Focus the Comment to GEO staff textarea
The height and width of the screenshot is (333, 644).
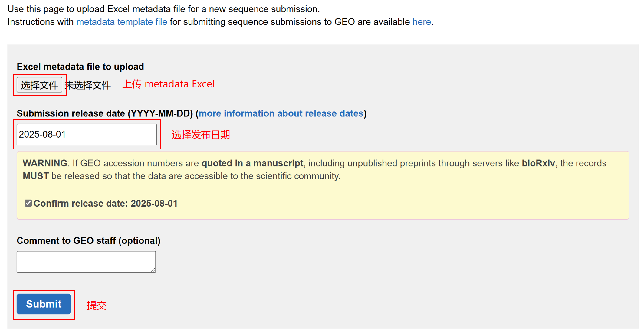(x=86, y=262)
